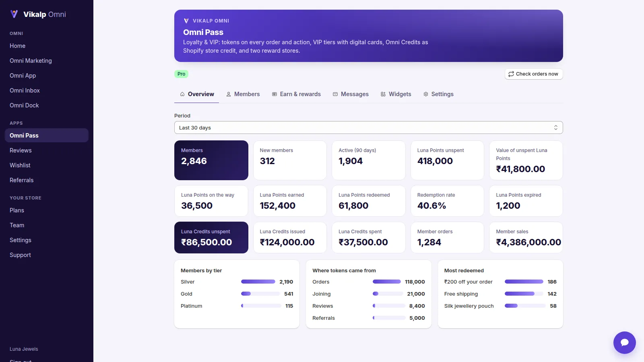Open the Widgets tab
This screenshot has width=644, height=362.
(x=396, y=94)
